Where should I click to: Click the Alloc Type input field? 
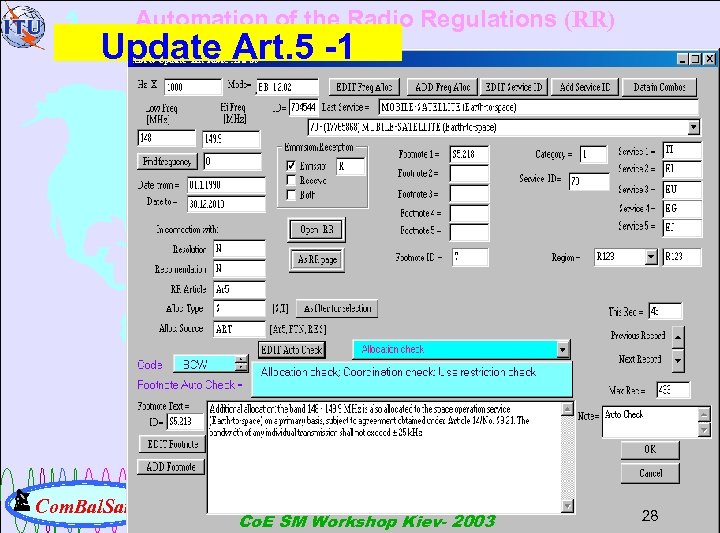[x=239, y=309]
